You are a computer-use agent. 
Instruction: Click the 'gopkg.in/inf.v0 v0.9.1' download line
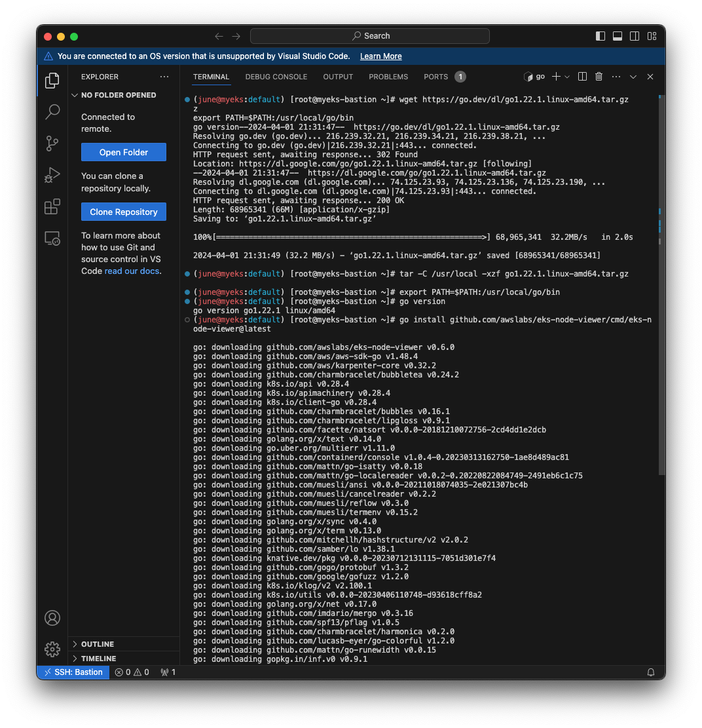tap(280, 659)
